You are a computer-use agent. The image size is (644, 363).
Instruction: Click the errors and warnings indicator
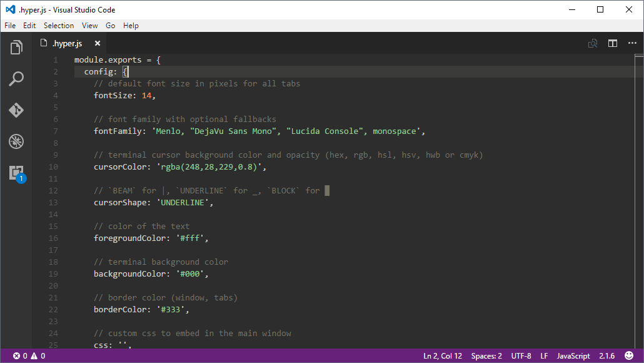(21, 355)
